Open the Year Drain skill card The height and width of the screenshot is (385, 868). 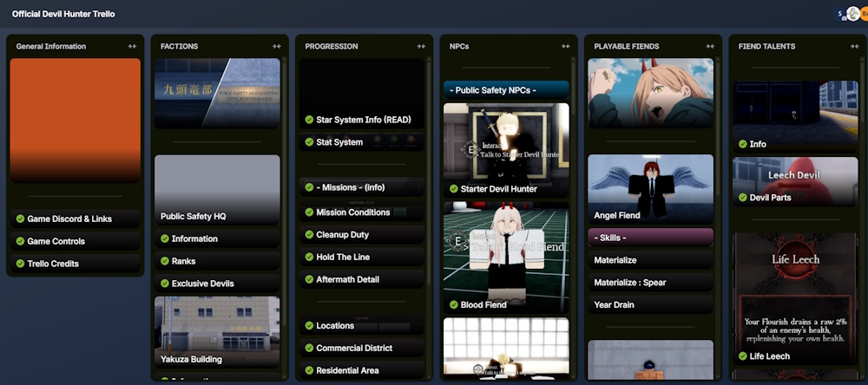pos(650,305)
